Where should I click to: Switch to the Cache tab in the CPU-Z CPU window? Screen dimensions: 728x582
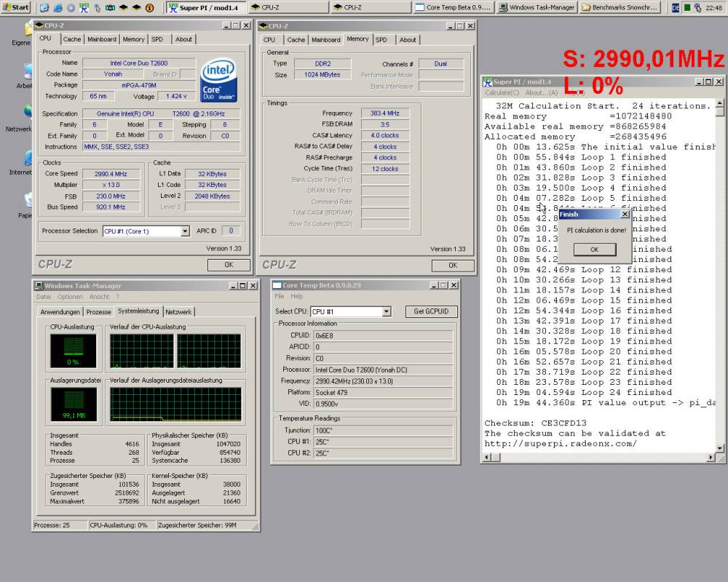coord(72,39)
